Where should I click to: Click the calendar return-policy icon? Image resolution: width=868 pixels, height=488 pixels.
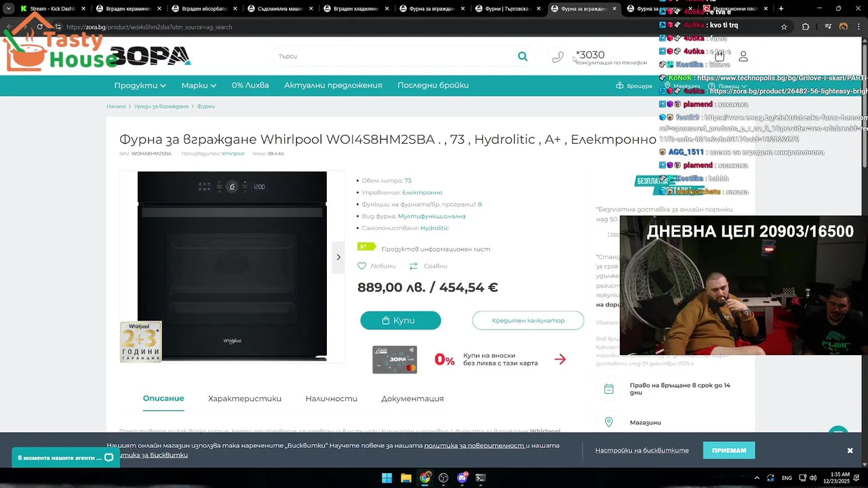(x=609, y=389)
